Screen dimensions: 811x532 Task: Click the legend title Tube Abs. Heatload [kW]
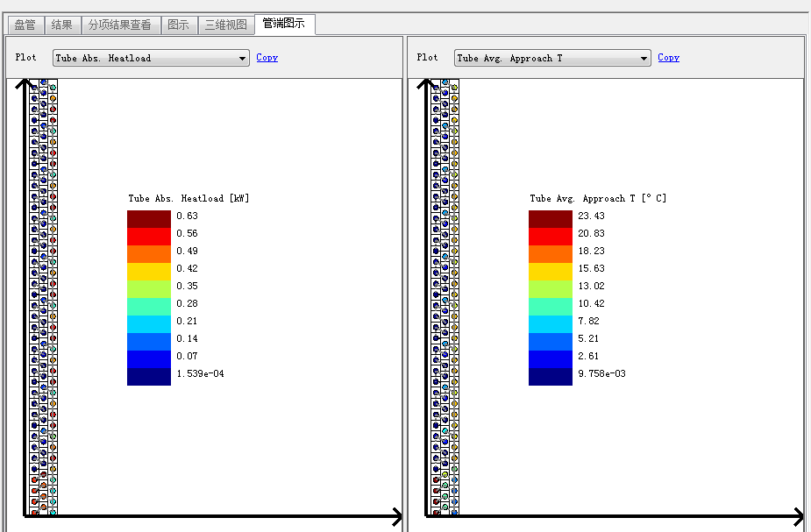[189, 199]
